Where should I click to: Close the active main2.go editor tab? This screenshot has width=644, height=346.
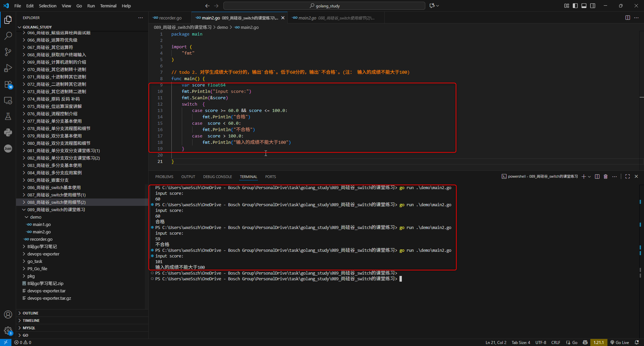click(x=283, y=18)
